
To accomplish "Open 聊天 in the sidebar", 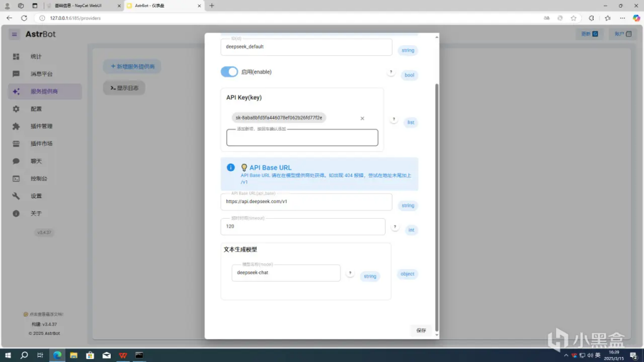I will click(45, 162).
